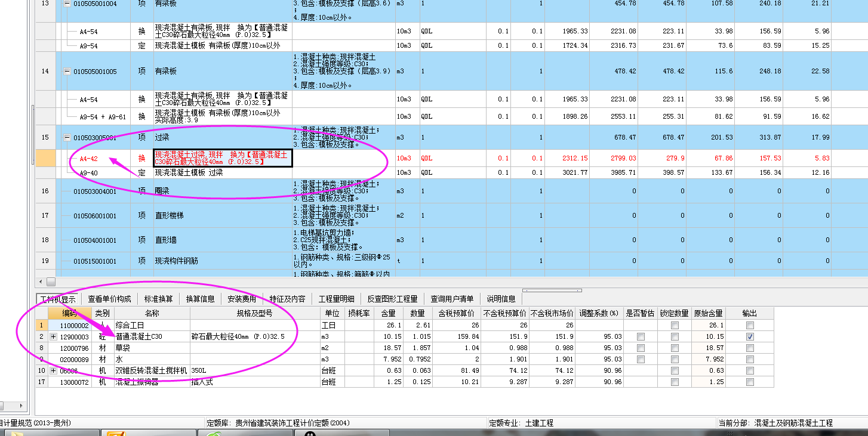Check 锁定数量 for 混凝土振捣器
This screenshot has width=868, height=436.
pyautogui.click(x=675, y=382)
